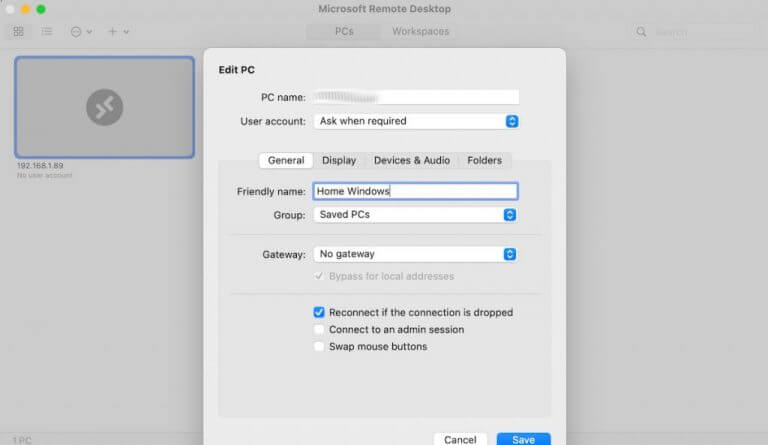
Task: Open the Gateway dropdown showing No gateway
Action: click(415, 254)
